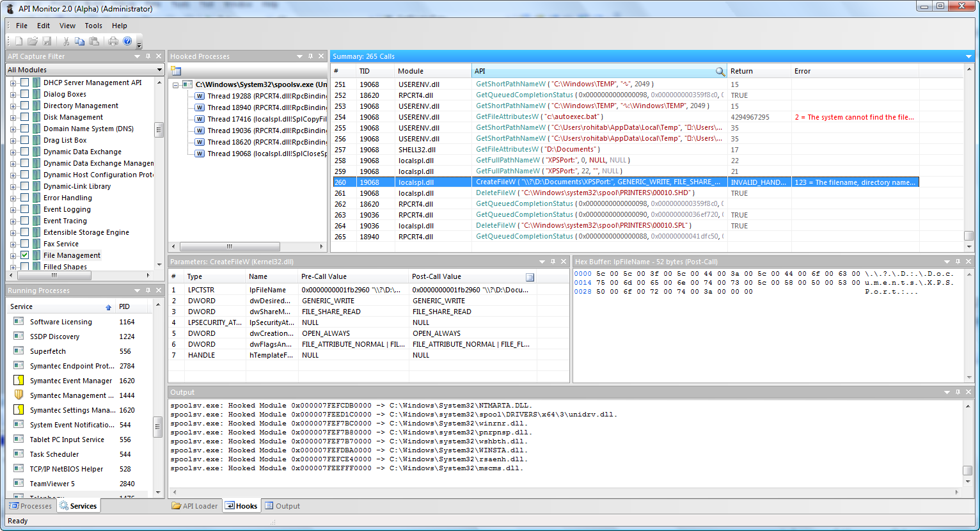Open the Edit menu

pyautogui.click(x=43, y=26)
